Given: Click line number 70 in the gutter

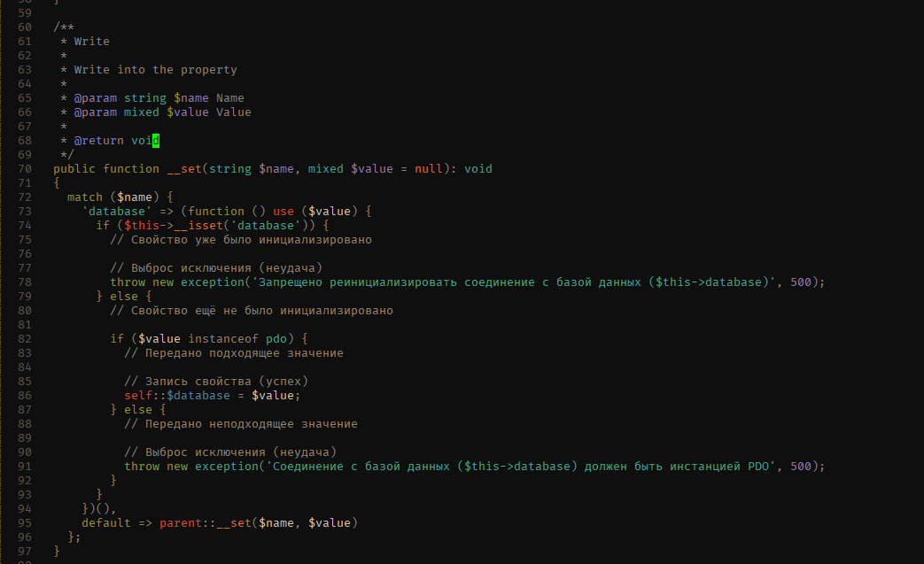Looking at the screenshot, I should coord(25,169).
